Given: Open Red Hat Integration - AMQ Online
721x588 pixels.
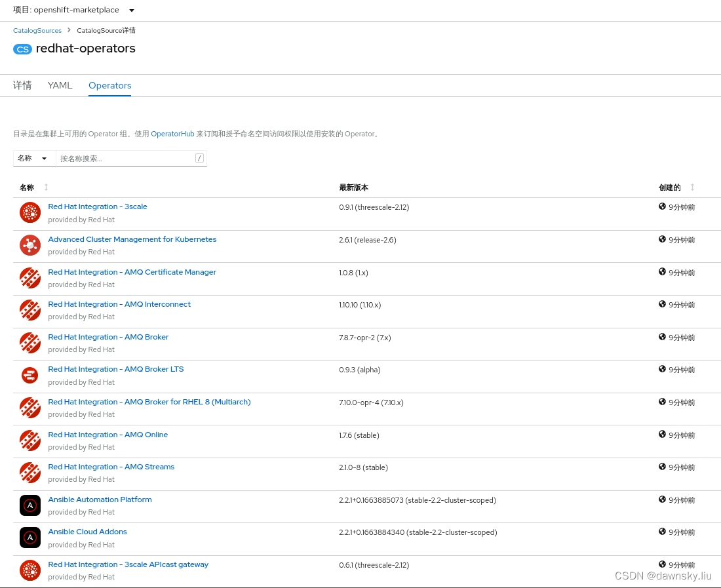Looking at the screenshot, I should click(x=107, y=435).
